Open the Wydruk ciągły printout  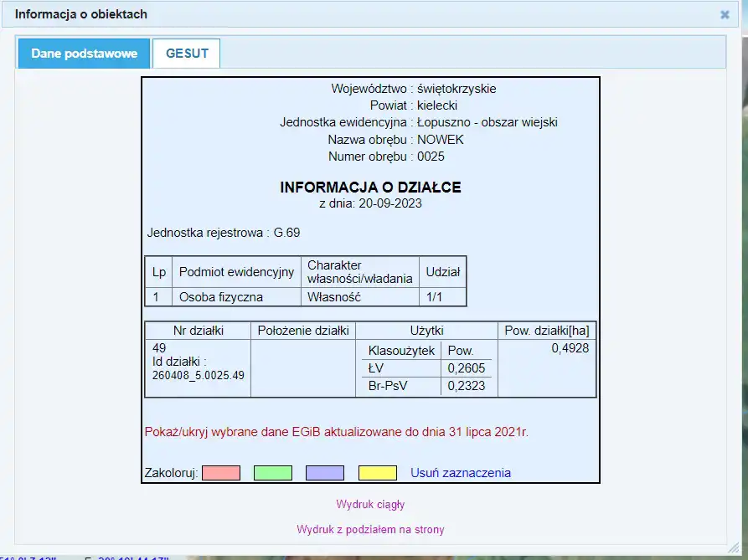pyautogui.click(x=370, y=505)
